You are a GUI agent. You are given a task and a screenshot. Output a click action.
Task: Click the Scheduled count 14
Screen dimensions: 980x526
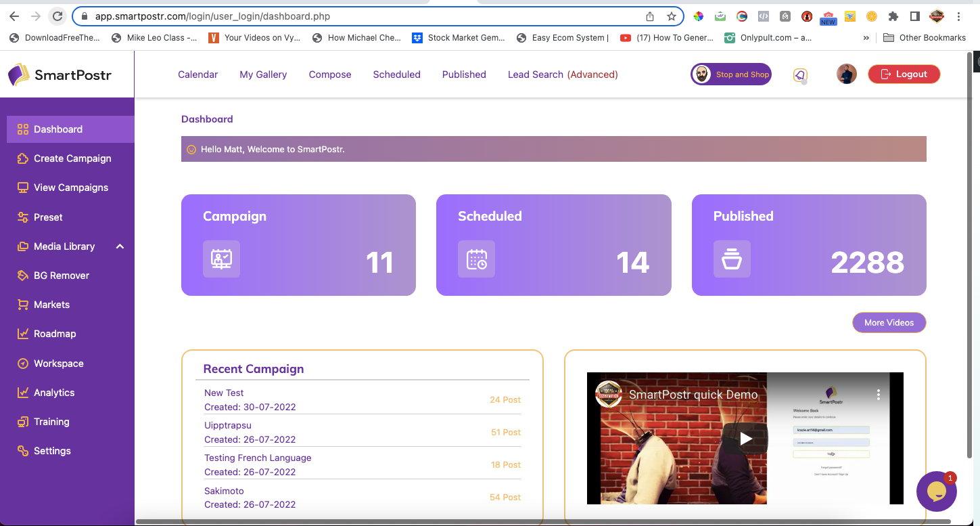(633, 263)
